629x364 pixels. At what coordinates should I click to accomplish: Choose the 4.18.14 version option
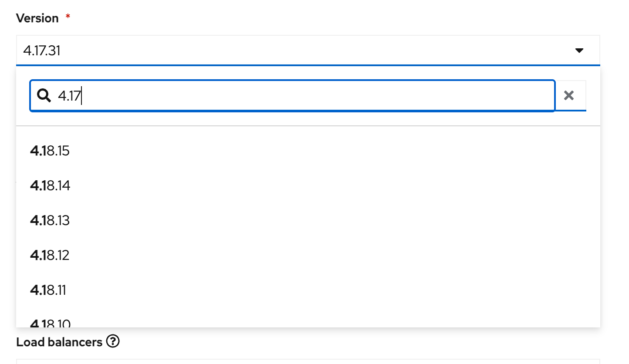[50, 186]
